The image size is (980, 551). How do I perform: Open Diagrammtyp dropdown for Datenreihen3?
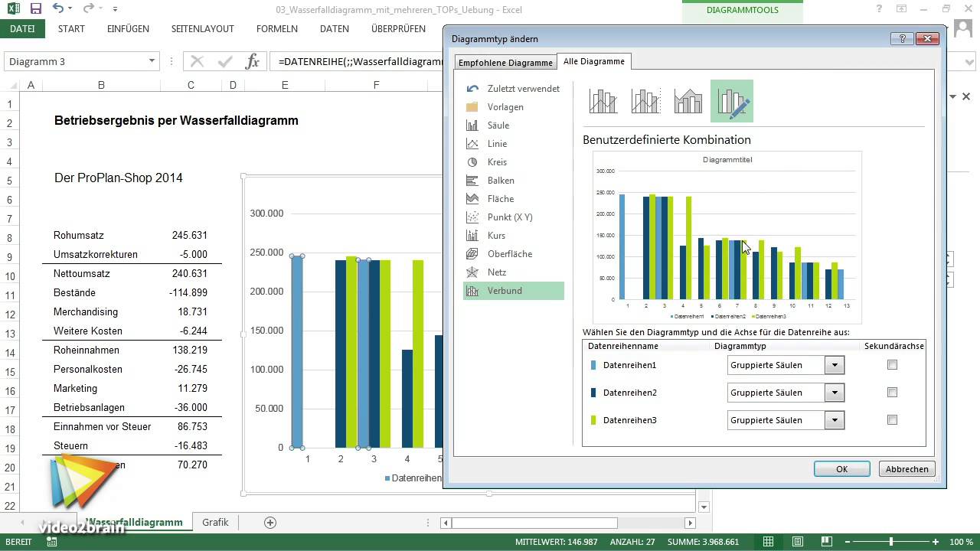coord(835,420)
